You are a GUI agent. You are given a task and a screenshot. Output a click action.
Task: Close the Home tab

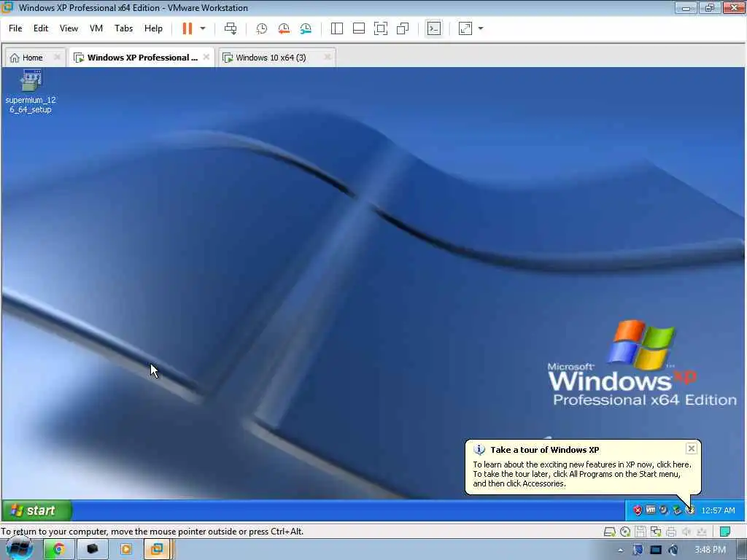(57, 57)
